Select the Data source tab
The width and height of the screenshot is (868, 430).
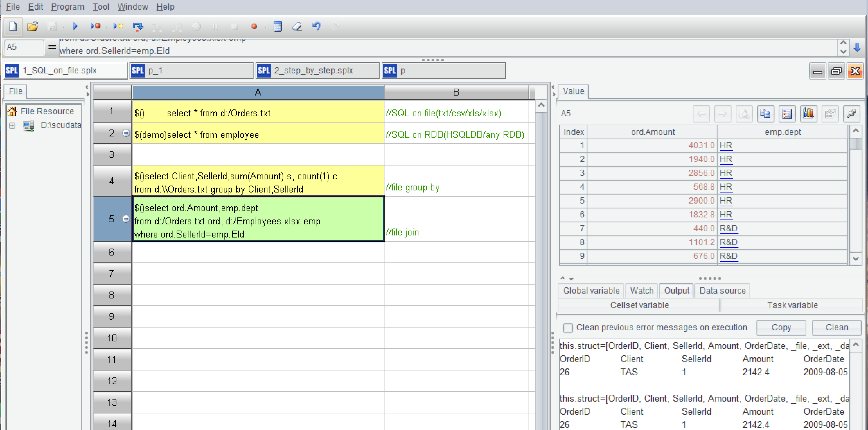pos(722,290)
